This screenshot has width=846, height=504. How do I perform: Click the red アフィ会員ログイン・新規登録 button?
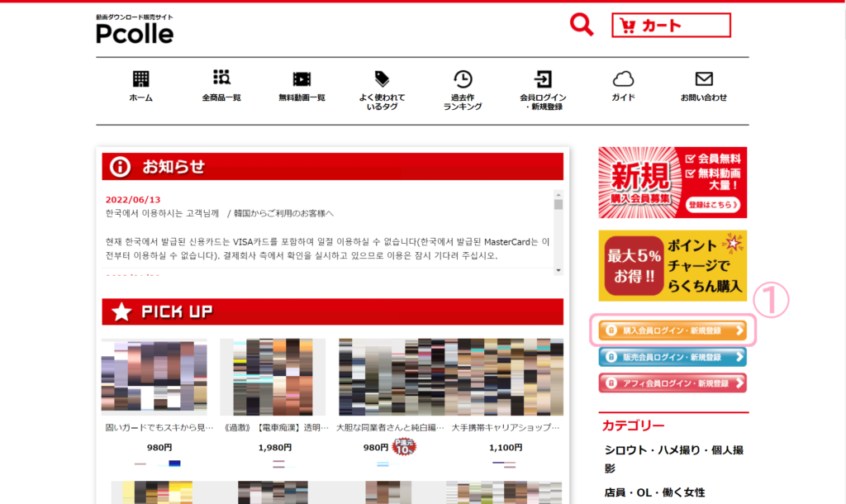(673, 383)
